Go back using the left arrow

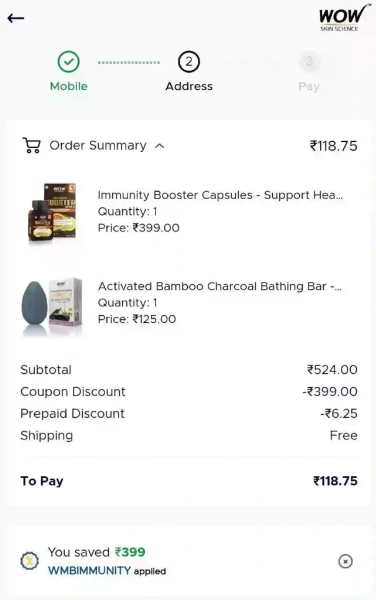click(x=16, y=18)
